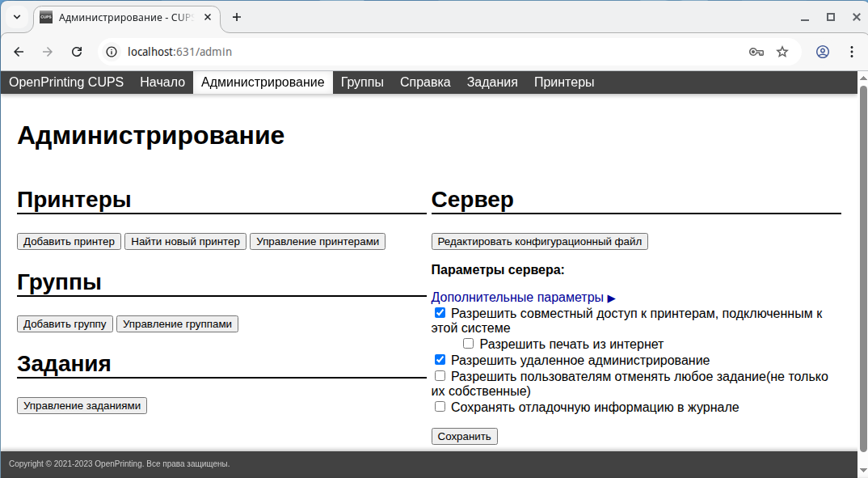868x478 pixels.
Task: Open a new tab with plus icon
Action: click(237, 17)
